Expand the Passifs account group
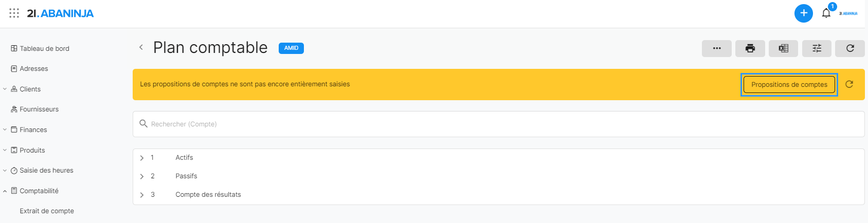868x223 pixels. (x=142, y=176)
